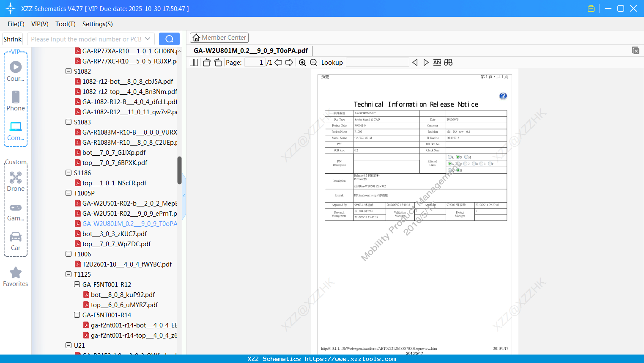The width and height of the screenshot is (644, 363).
Task: Open the Settings(S) menu
Action: [98, 24]
